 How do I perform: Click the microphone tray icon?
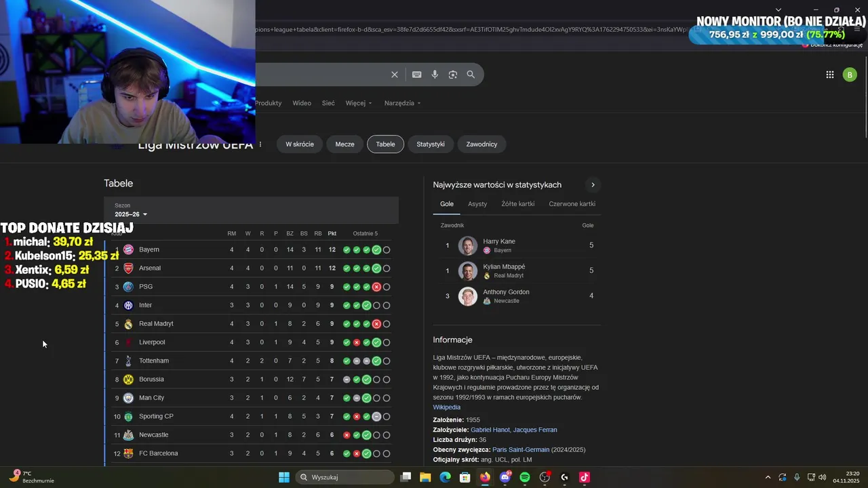click(x=797, y=477)
